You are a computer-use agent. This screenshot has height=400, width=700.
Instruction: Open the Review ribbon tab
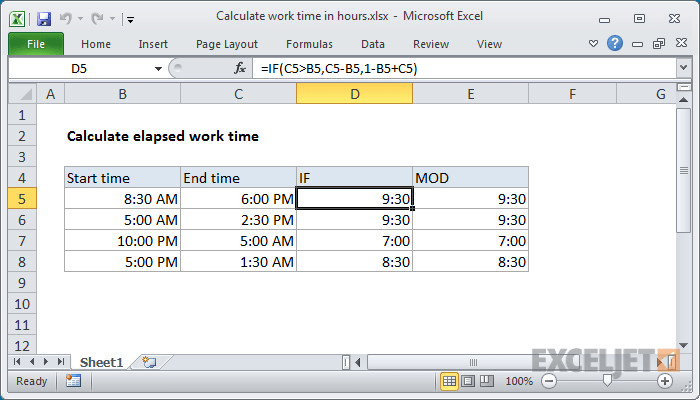click(x=431, y=44)
